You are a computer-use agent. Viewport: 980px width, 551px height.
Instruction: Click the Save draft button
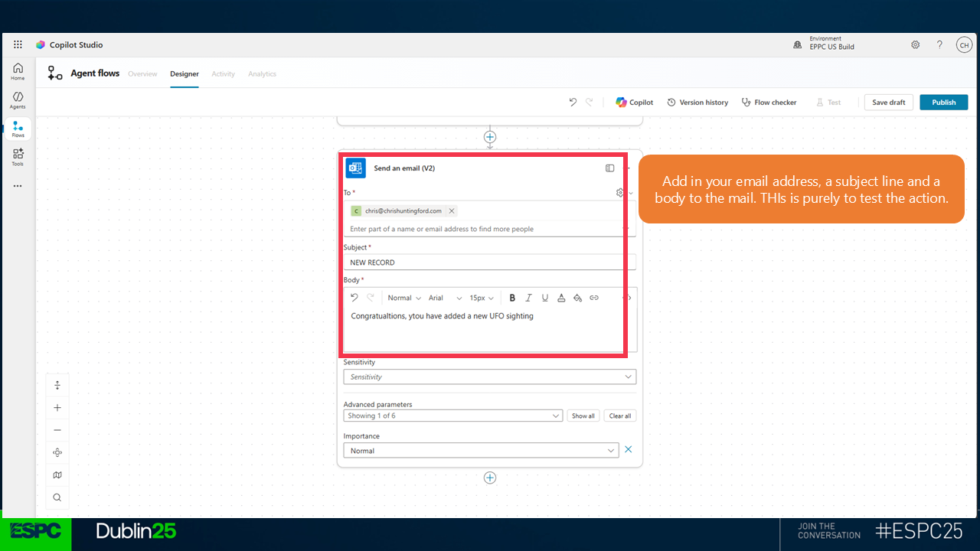[x=888, y=103]
